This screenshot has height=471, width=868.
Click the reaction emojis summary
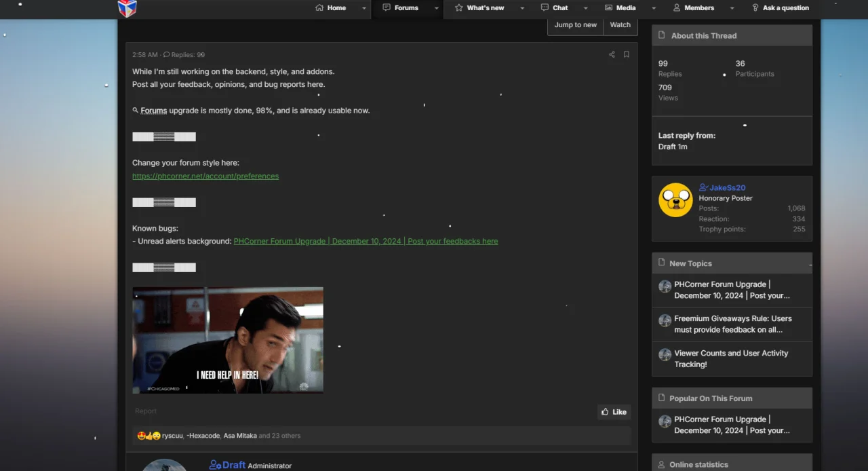(x=149, y=436)
